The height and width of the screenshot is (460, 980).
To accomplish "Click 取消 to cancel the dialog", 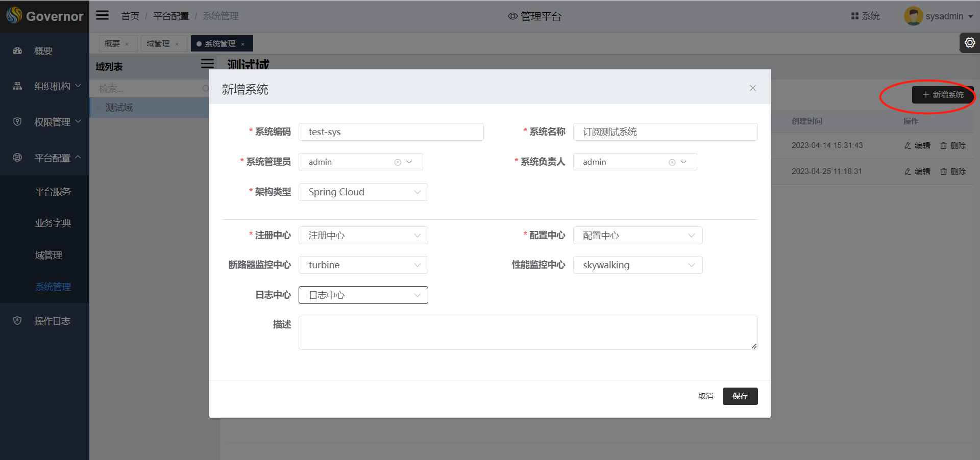I will pos(705,396).
